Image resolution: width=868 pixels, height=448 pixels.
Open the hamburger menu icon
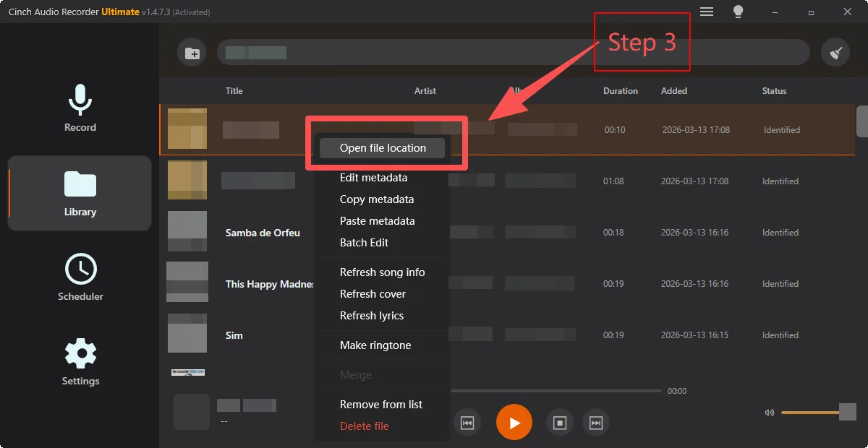click(706, 12)
